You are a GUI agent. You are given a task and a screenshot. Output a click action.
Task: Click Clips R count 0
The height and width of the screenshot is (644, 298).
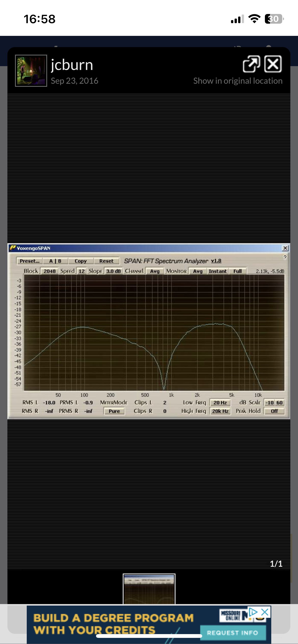[x=165, y=411]
